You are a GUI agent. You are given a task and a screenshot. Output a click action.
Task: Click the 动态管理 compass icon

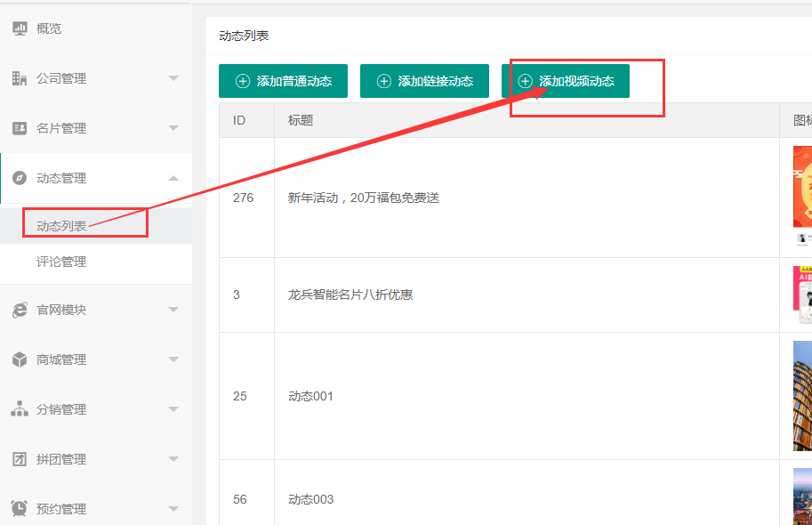coord(20,178)
